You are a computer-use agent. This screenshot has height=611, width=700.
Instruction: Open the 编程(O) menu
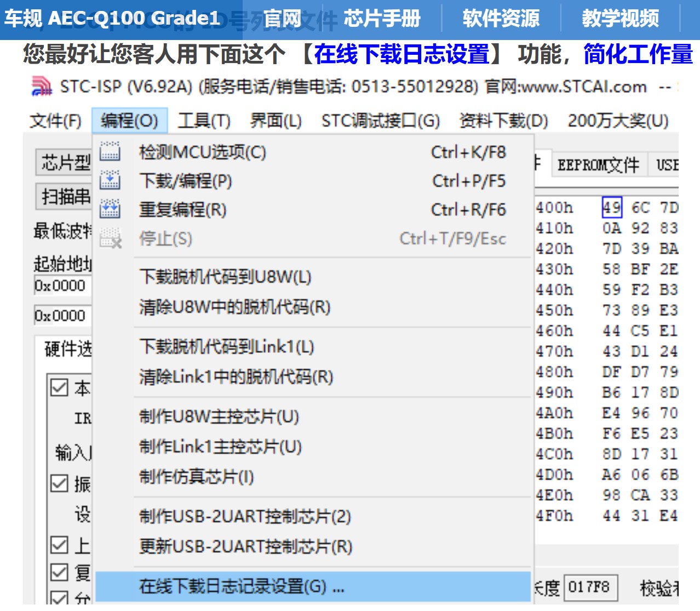tap(129, 121)
